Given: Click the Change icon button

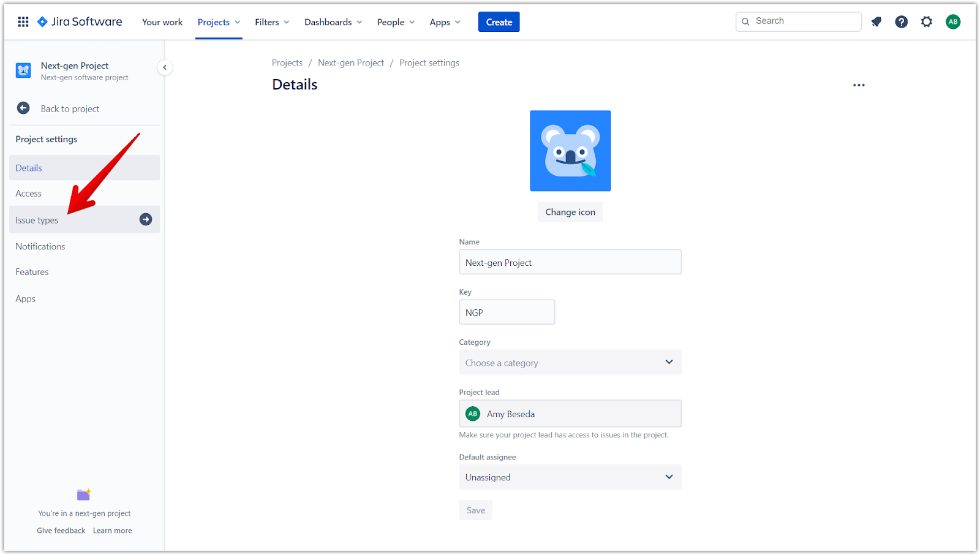Looking at the screenshot, I should (x=570, y=212).
